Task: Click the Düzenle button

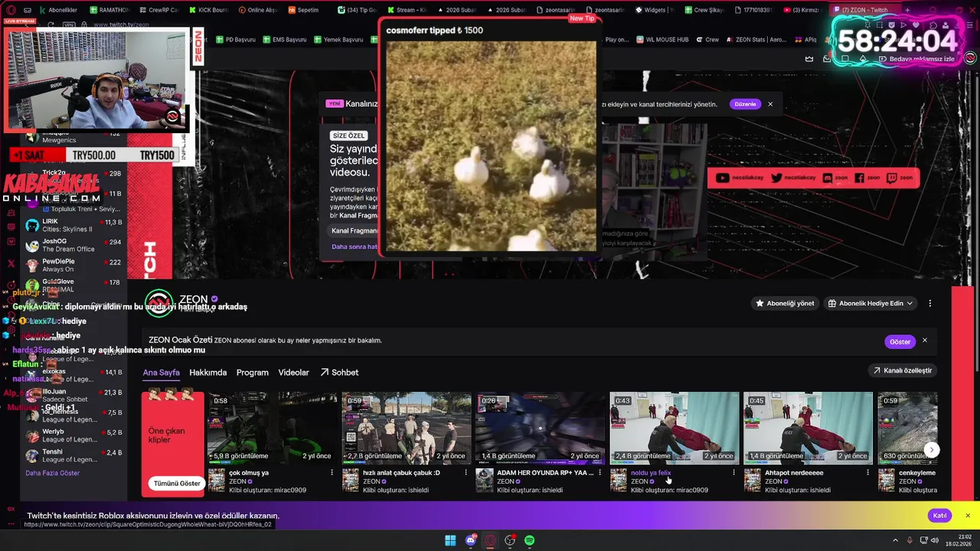Action: click(745, 104)
